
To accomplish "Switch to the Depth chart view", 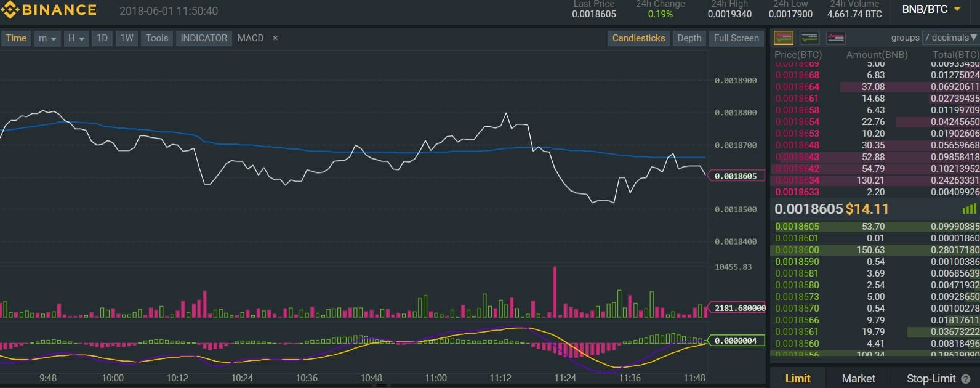I will click(x=689, y=38).
